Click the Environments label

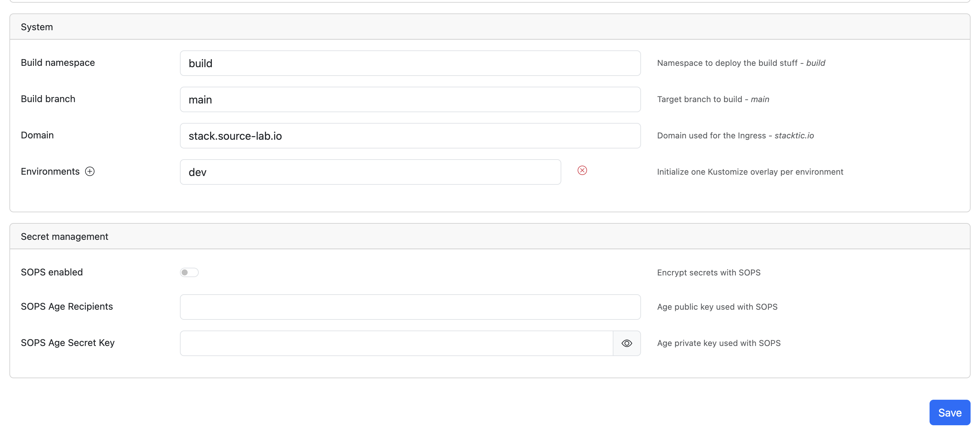(x=50, y=171)
